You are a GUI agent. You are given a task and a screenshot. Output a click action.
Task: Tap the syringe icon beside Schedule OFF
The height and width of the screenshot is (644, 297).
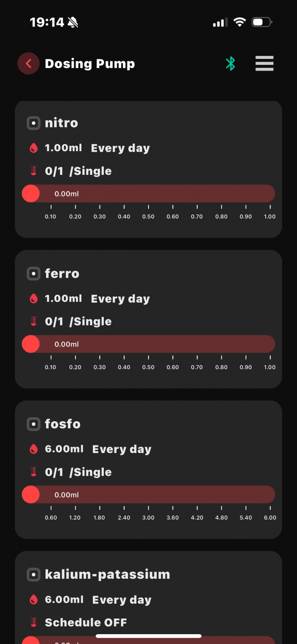pos(34,623)
